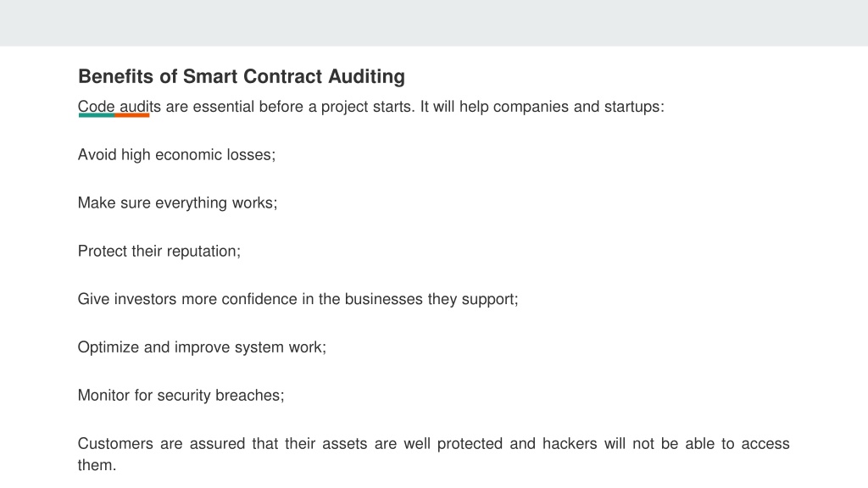Click the gray header bar at top
The width and height of the screenshot is (868, 488).
click(434, 23)
